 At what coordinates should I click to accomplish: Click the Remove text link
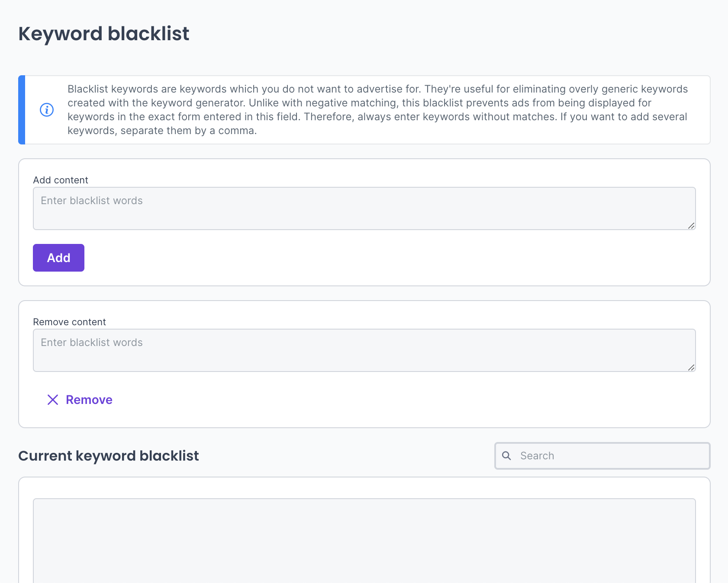click(89, 400)
